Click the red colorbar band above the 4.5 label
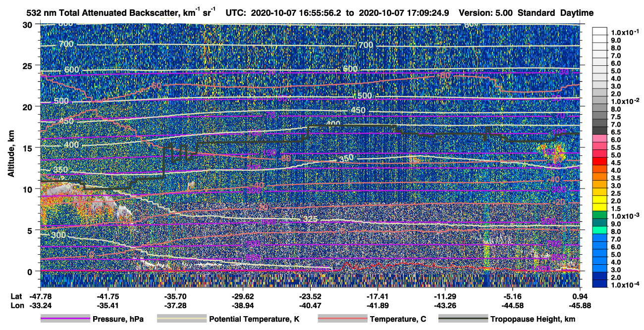Image resolution: width=644 pixels, height=330 pixels. pos(600,160)
